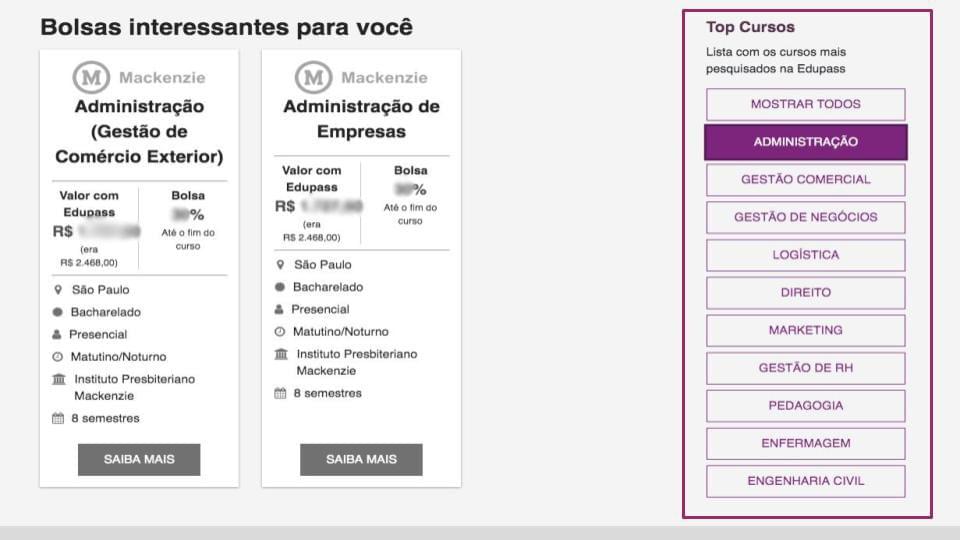Image resolution: width=960 pixels, height=540 pixels.
Task: Pick the MARKETING course filter
Action: tap(806, 331)
